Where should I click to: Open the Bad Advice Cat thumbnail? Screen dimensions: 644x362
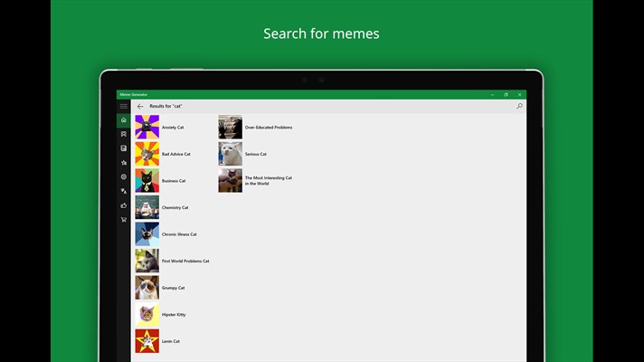(147, 154)
